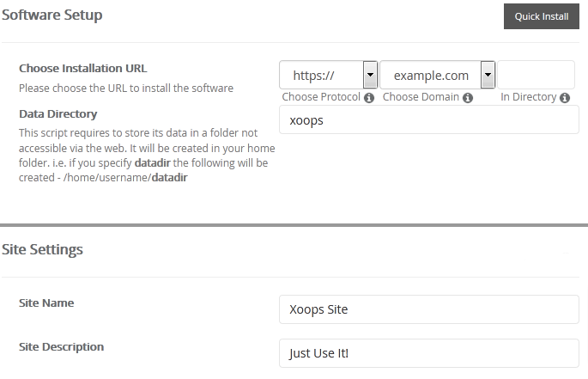Click the Data Directory field containing xoops
Image resolution: width=588 pixels, height=379 pixels.
click(429, 121)
